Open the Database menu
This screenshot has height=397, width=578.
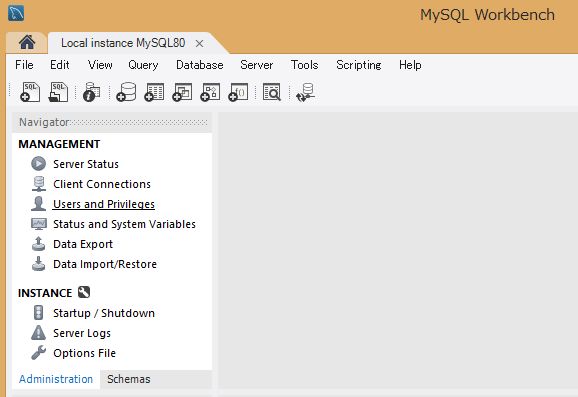tap(200, 65)
